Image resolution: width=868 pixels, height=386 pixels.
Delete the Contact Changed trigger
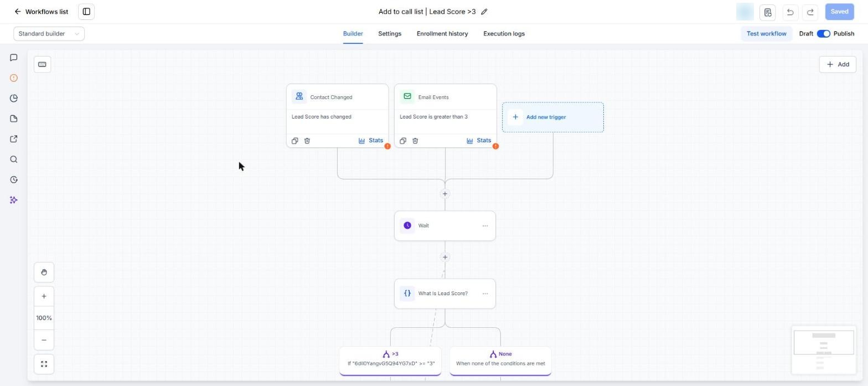click(x=307, y=141)
